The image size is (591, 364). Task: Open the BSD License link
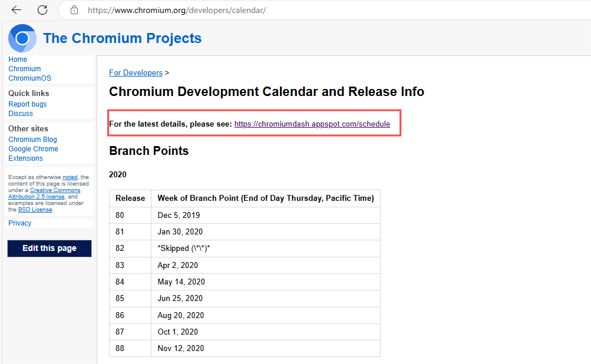click(x=35, y=210)
